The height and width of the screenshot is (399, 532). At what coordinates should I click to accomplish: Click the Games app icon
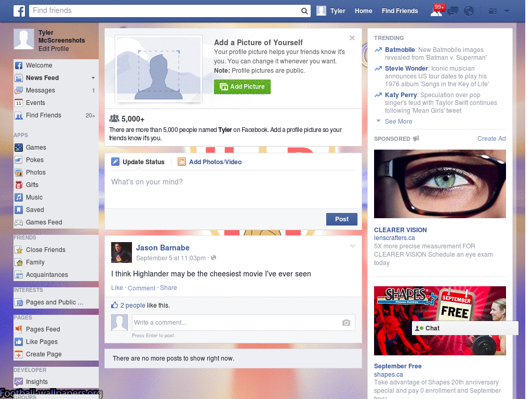click(x=19, y=148)
